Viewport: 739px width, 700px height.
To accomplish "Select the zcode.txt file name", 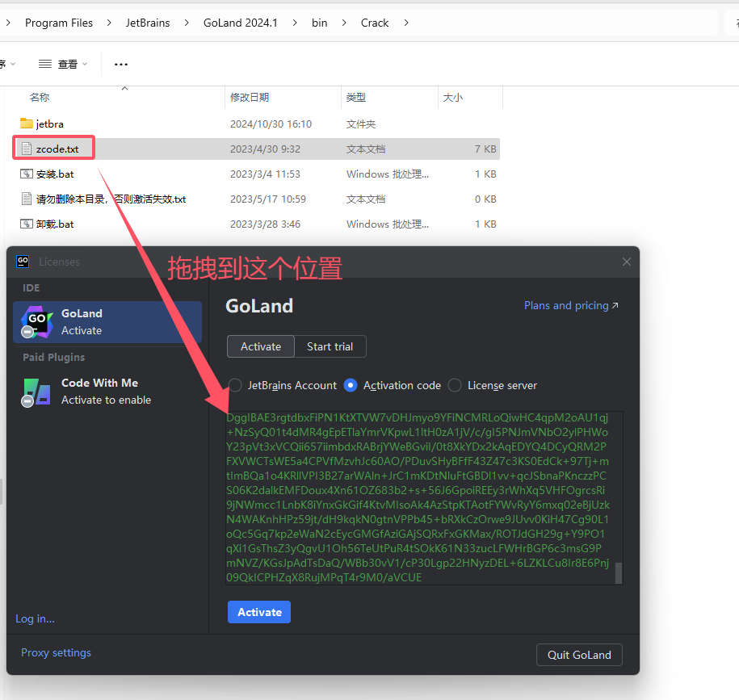I will (x=57, y=149).
